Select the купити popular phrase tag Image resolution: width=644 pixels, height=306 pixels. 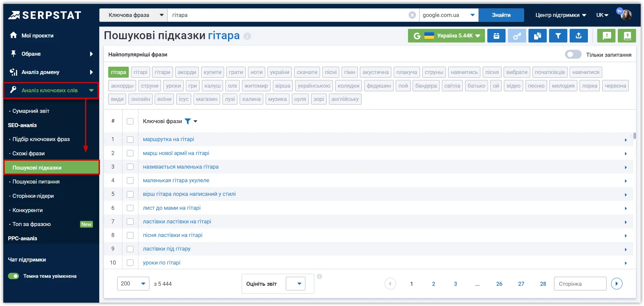pos(212,72)
